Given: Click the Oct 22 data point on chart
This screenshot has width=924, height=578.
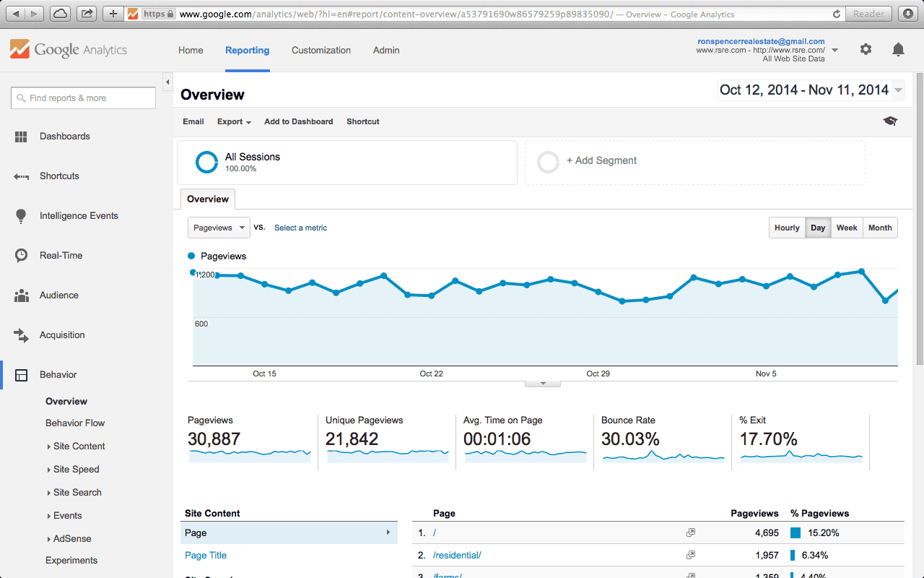Looking at the screenshot, I should (432, 296).
